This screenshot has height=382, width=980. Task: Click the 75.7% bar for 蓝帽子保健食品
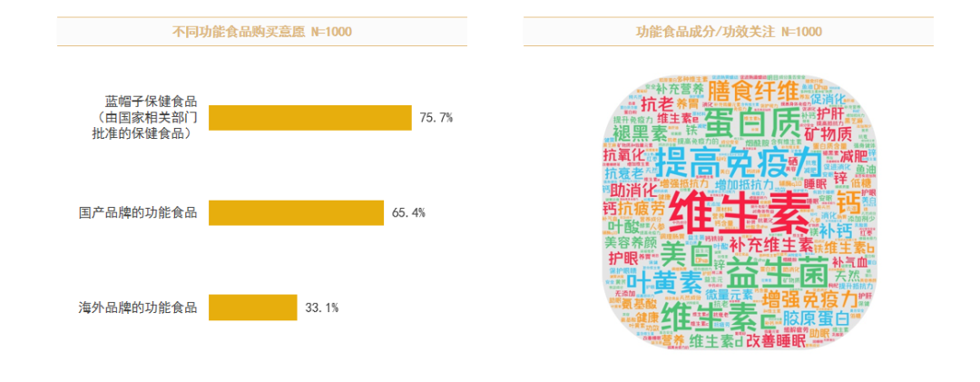310,118
